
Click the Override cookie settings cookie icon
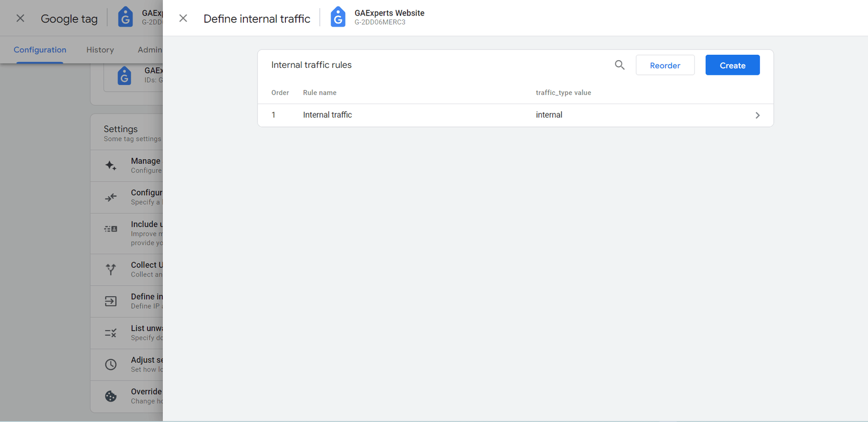pos(111,396)
